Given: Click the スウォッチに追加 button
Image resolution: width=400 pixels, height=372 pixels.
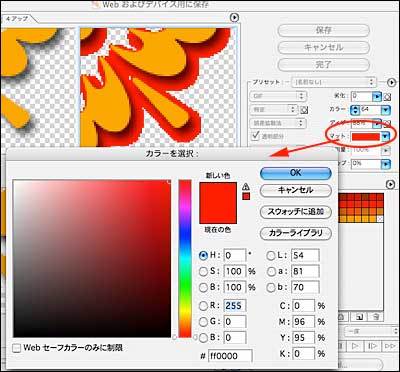Looking at the screenshot, I should [x=296, y=212].
